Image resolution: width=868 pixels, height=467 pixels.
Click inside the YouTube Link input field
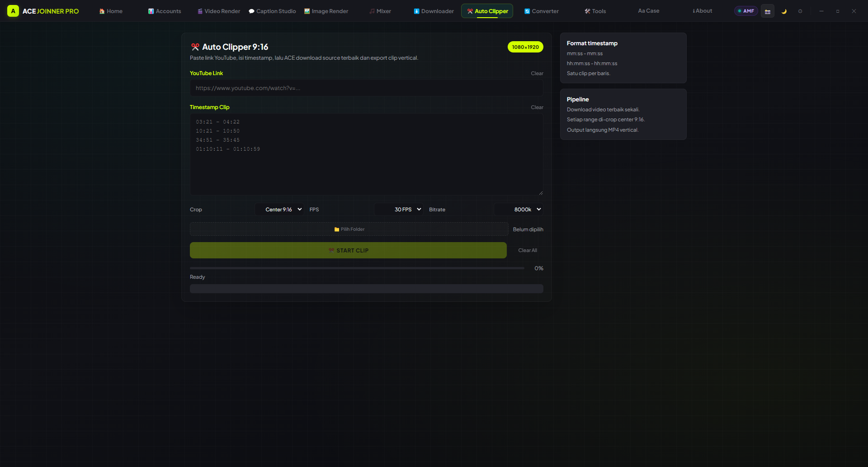(x=366, y=88)
